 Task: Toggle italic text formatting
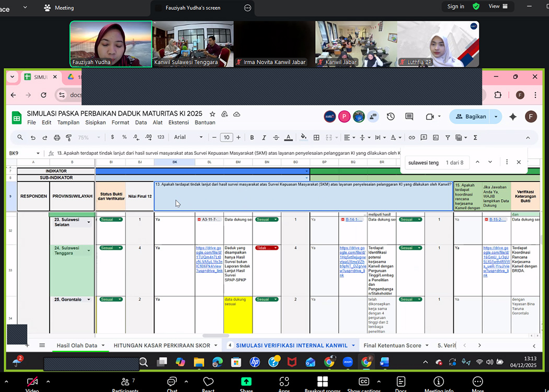[x=264, y=137]
